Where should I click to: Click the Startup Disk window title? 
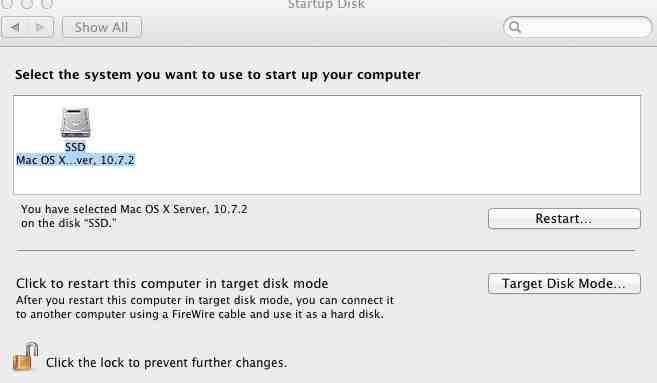[326, 5]
